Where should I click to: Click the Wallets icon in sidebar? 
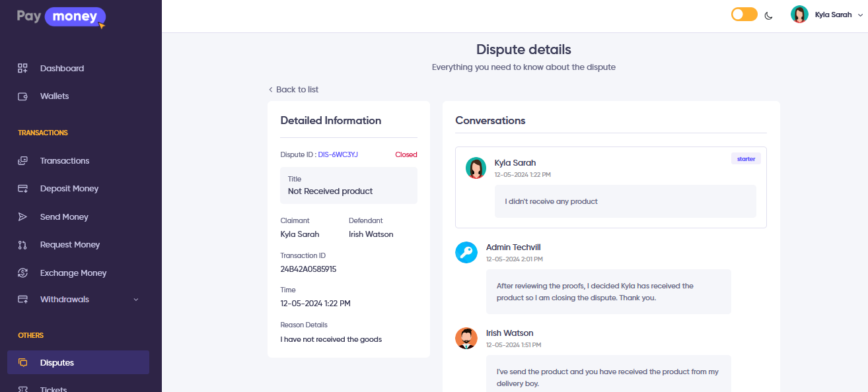[x=22, y=96]
